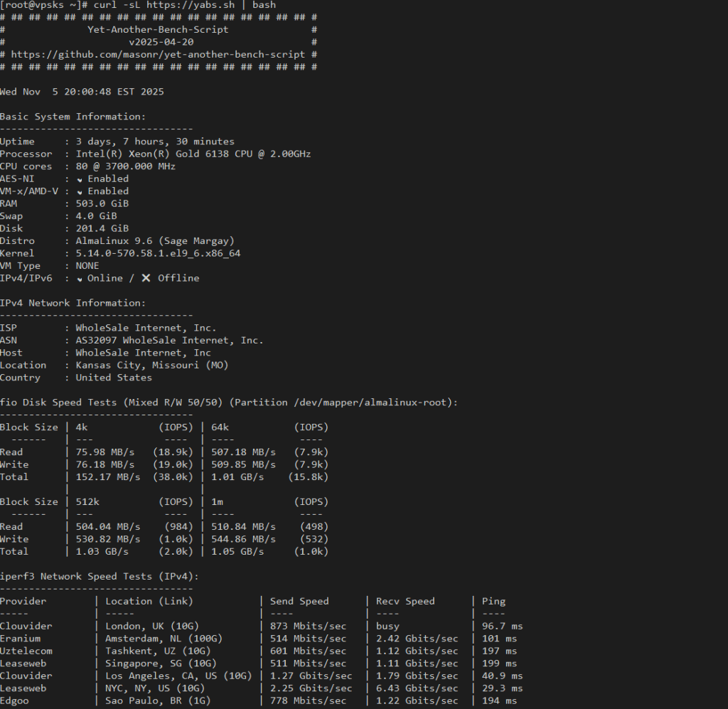
Task: Click the Kansas City, Missouri location text
Action: (x=152, y=366)
